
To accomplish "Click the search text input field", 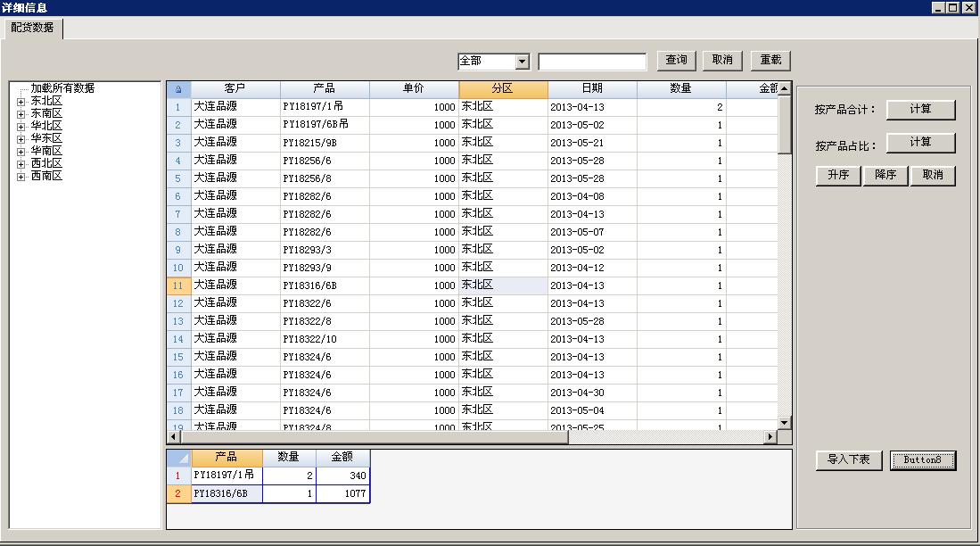I will (592, 62).
